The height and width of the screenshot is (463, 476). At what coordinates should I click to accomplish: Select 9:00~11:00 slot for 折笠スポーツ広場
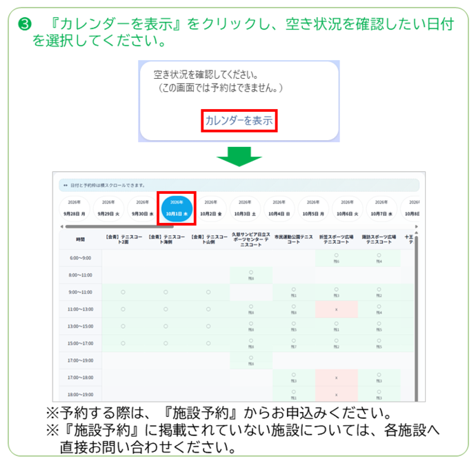[337, 292]
